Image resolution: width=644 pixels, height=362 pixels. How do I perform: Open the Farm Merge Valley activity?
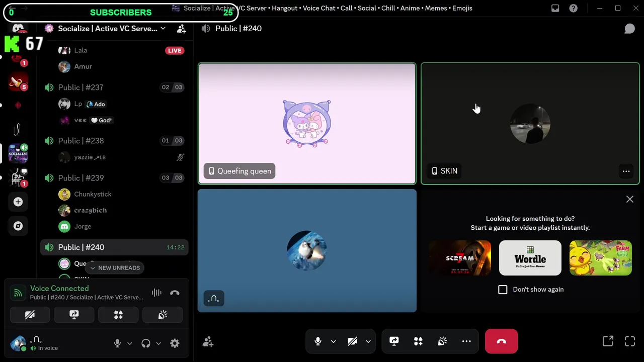(x=600, y=258)
